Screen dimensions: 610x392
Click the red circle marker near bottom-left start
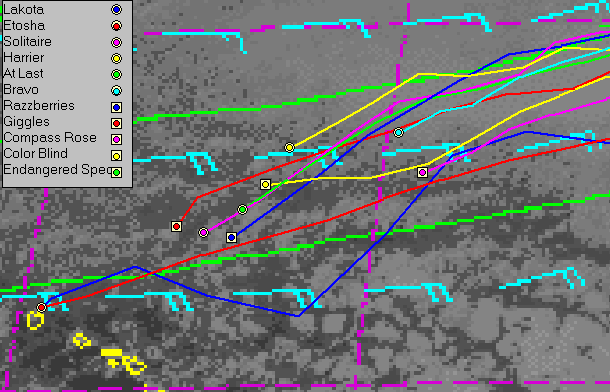(42, 307)
